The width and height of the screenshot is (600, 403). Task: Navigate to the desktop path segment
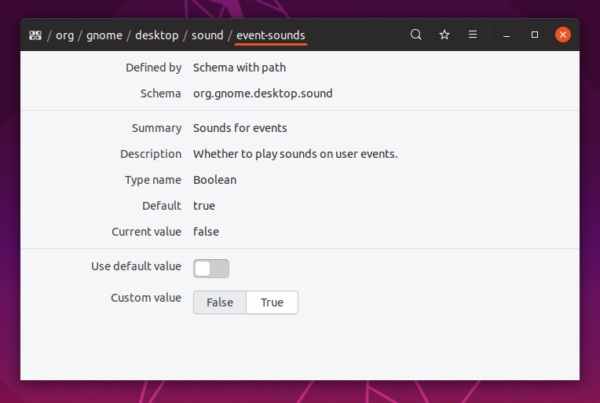click(157, 36)
